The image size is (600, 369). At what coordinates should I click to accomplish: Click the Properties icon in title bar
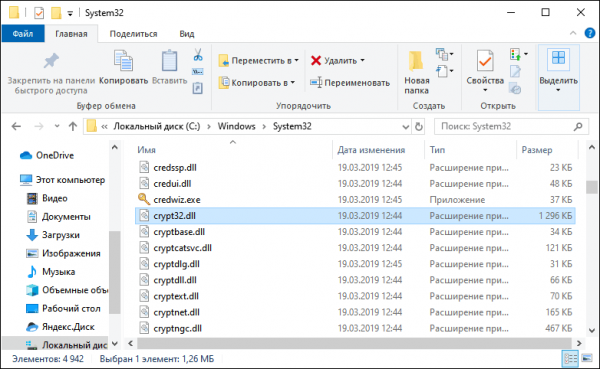(39, 13)
